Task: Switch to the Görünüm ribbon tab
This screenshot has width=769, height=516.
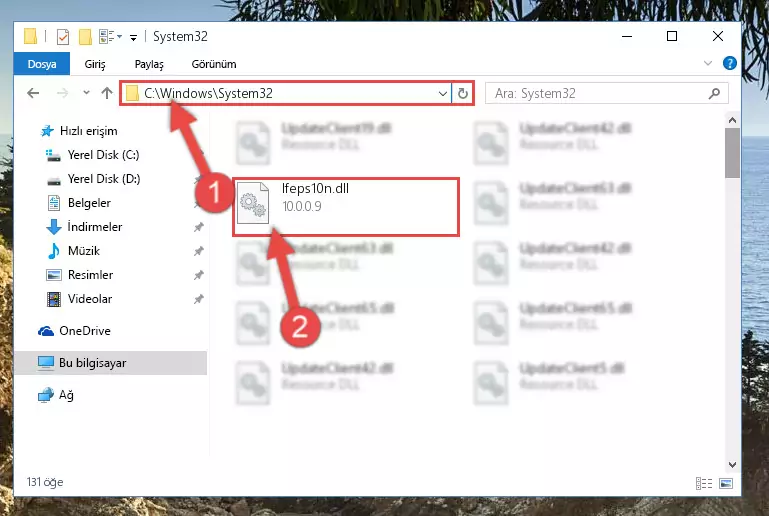Action: pos(214,64)
